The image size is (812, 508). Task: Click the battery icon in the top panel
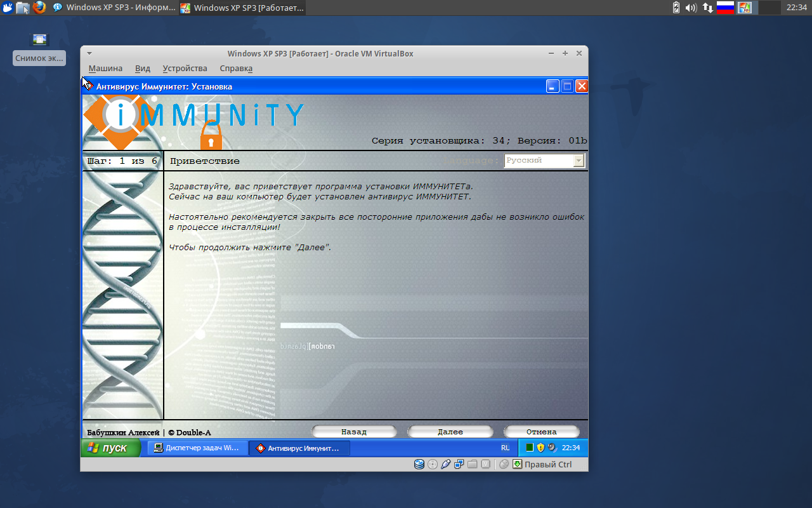676,8
